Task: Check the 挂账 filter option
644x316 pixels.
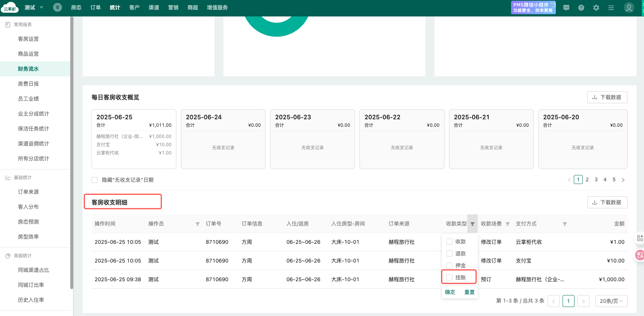Action: (x=449, y=277)
